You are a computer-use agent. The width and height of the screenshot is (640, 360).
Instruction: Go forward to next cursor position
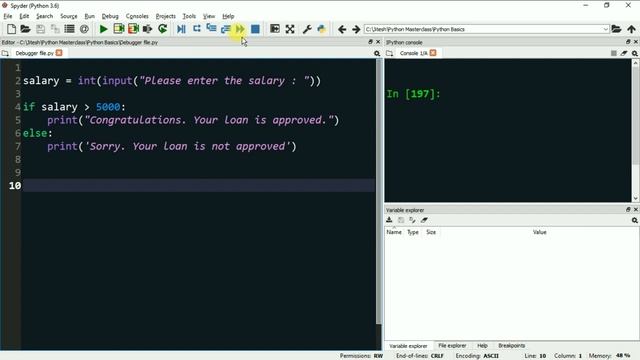click(356, 29)
